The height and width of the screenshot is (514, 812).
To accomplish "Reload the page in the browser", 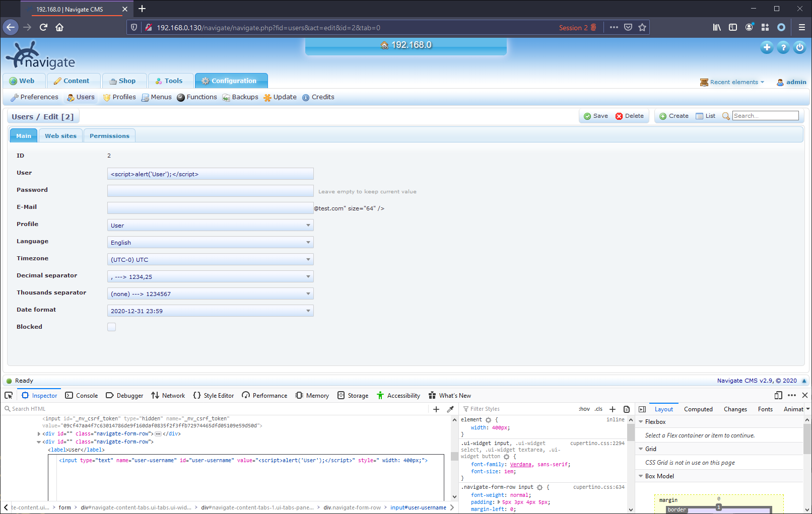I will tap(43, 27).
